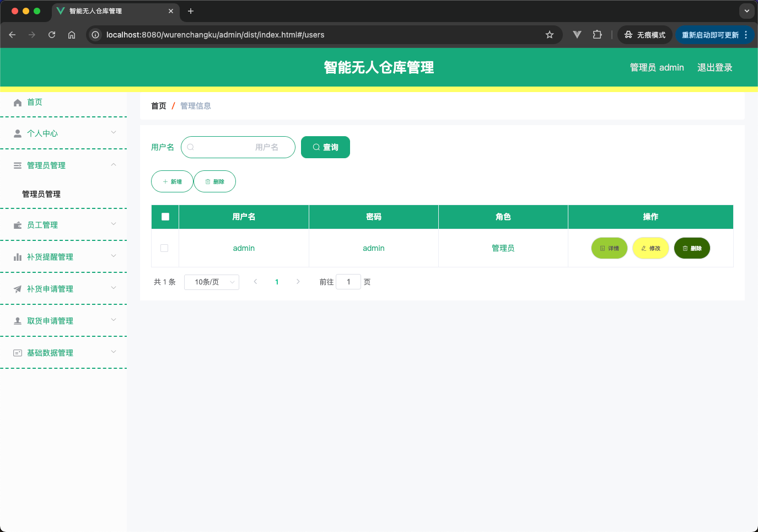The height and width of the screenshot is (532, 758).
Task: Click the paper plane icon beside 补货申请管理
Action: pyautogui.click(x=18, y=289)
